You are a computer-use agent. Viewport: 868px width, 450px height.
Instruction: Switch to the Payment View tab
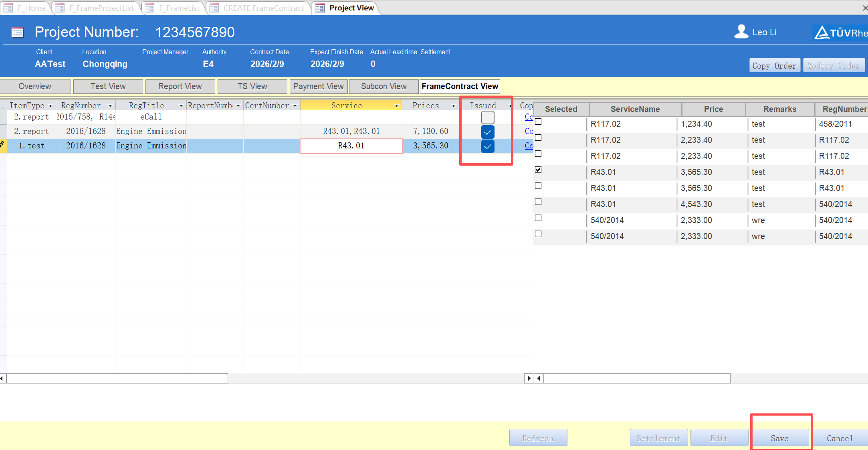coord(318,86)
